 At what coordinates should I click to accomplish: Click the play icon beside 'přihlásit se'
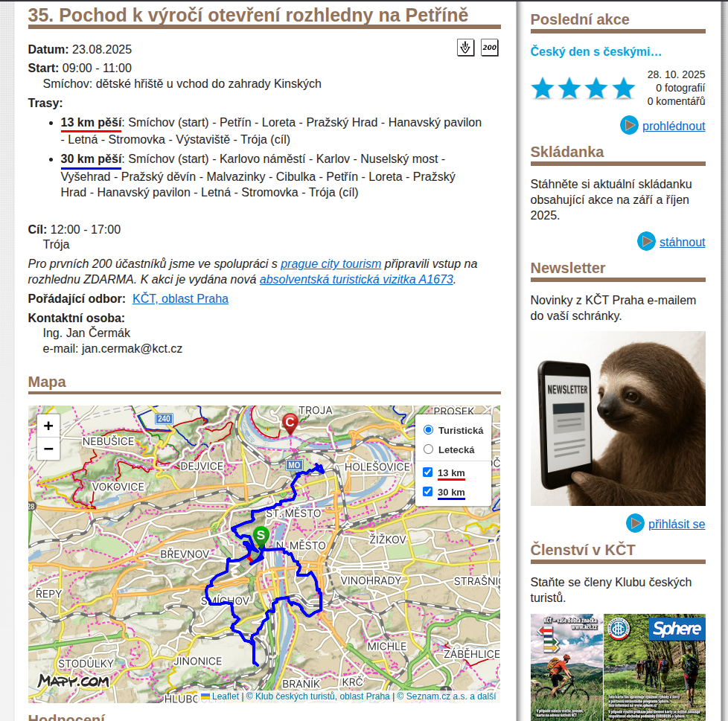point(635,524)
